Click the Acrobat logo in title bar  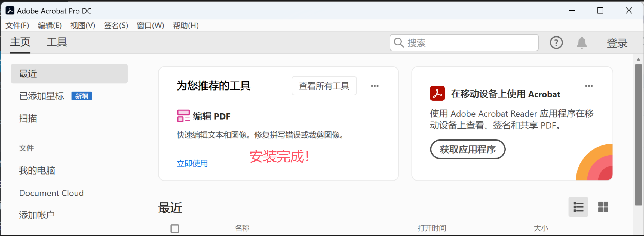coord(10,11)
